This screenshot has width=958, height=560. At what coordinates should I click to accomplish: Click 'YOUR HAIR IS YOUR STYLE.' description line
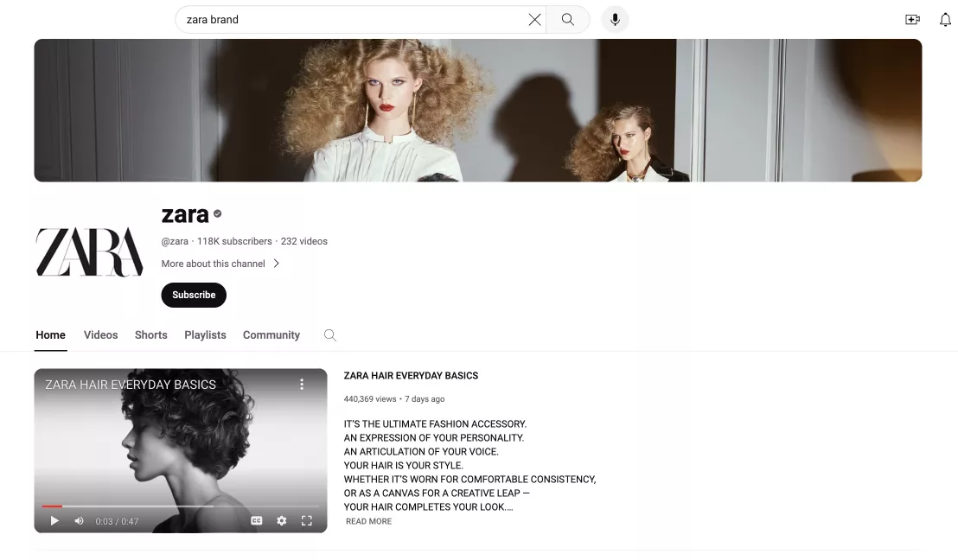(403, 465)
